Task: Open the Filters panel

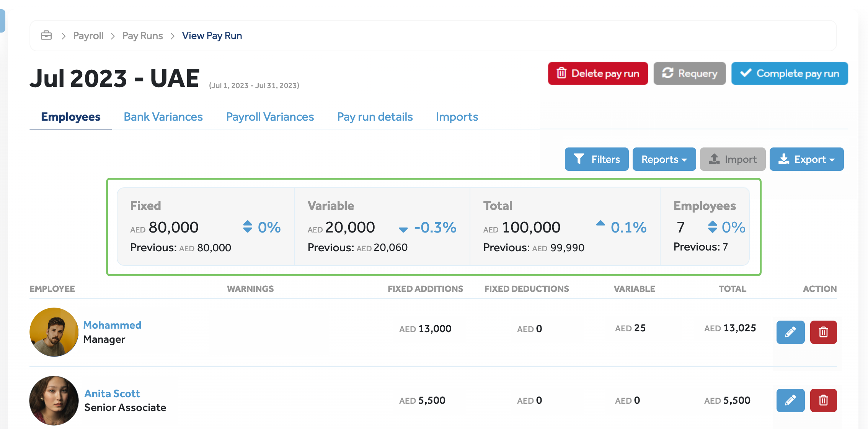Action: coord(597,159)
